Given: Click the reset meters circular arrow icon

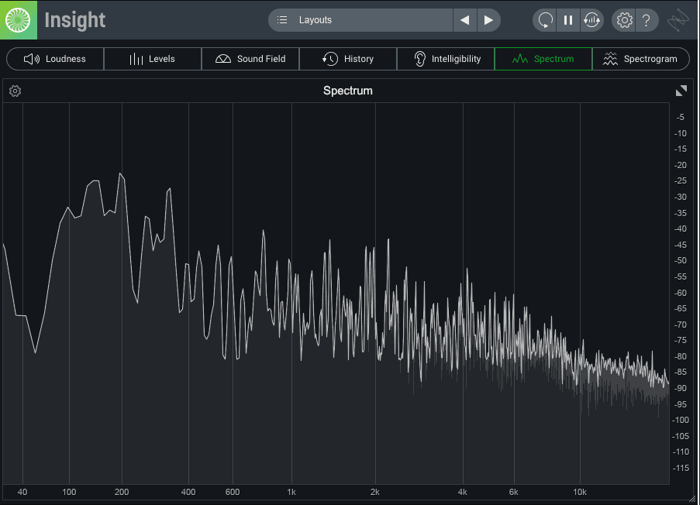Looking at the screenshot, I should (x=545, y=20).
